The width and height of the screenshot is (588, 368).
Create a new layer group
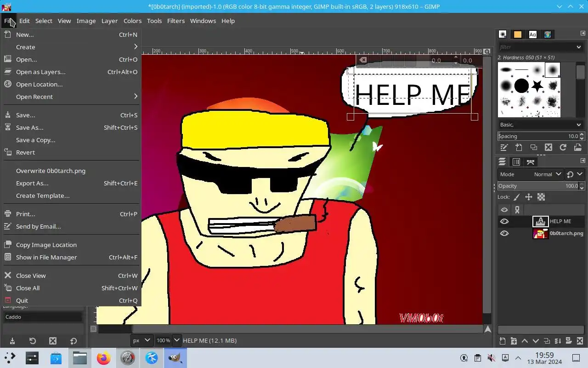coord(513,341)
